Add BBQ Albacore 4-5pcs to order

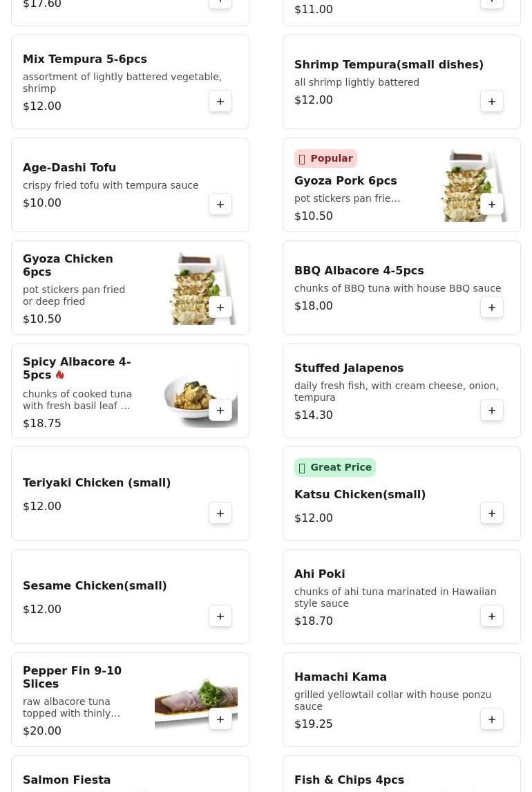(x=492, y=308)
